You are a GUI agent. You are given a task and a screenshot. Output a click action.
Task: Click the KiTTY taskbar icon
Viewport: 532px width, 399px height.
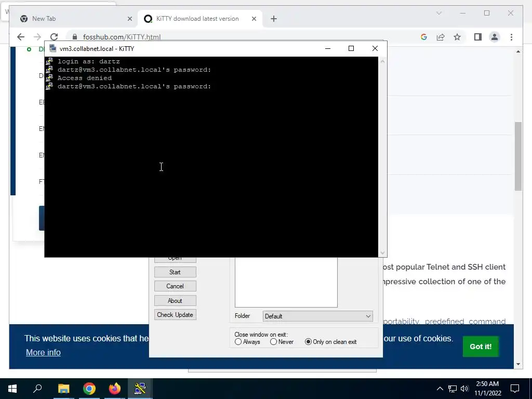tap(140, 389)
